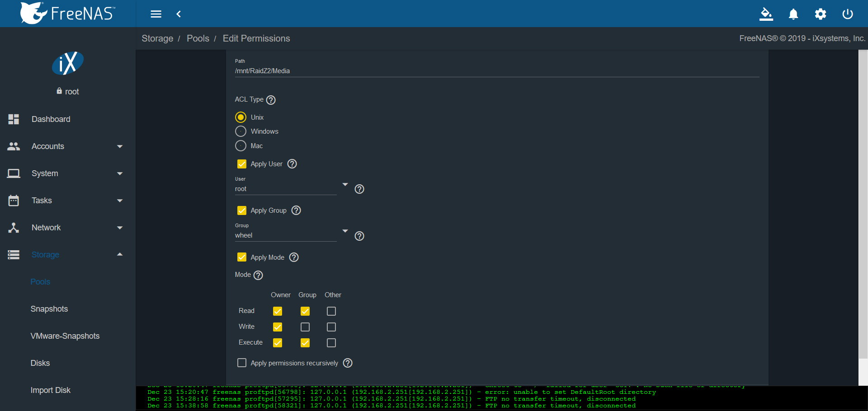The width and height of the screenshot is (868, 411).
Task: Enable Other Execute permission
Action: click(x=331, y=343)
